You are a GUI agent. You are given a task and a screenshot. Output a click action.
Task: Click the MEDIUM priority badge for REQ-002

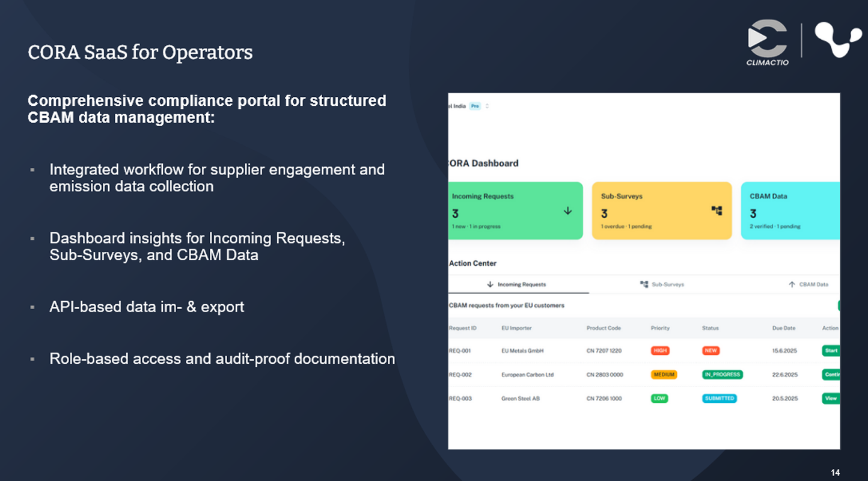[664, 375]
